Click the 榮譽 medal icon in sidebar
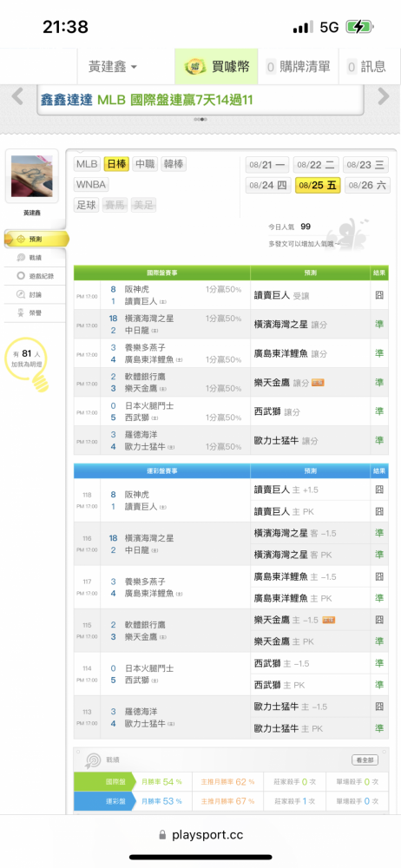Viewport: 401px width, 868px height. pyautogui.click(x=21, y=312)
